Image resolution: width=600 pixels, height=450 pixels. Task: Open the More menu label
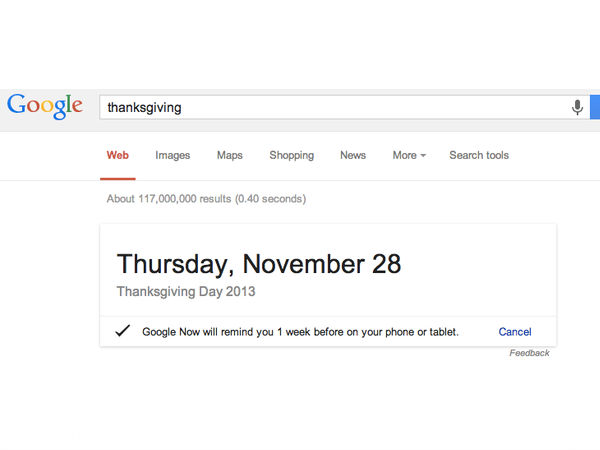404,155
